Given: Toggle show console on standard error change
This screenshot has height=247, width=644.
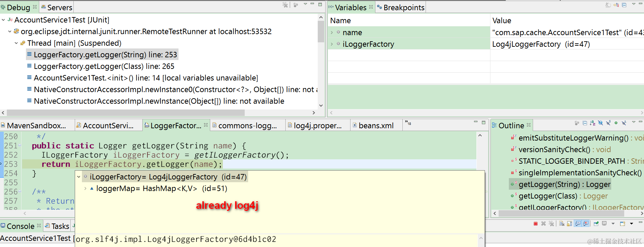Looking at the screenshot, I should [586, 223].
